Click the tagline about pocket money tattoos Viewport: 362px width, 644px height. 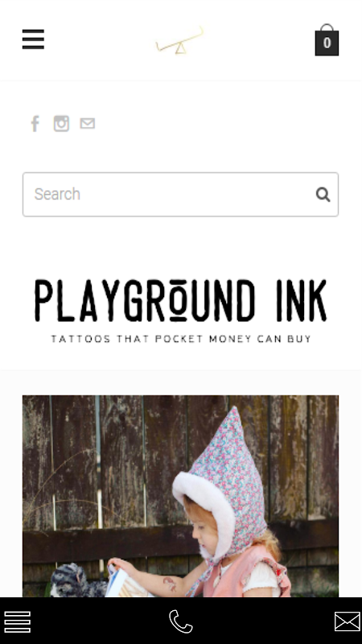pyautogui.click(x=181, y=339)
